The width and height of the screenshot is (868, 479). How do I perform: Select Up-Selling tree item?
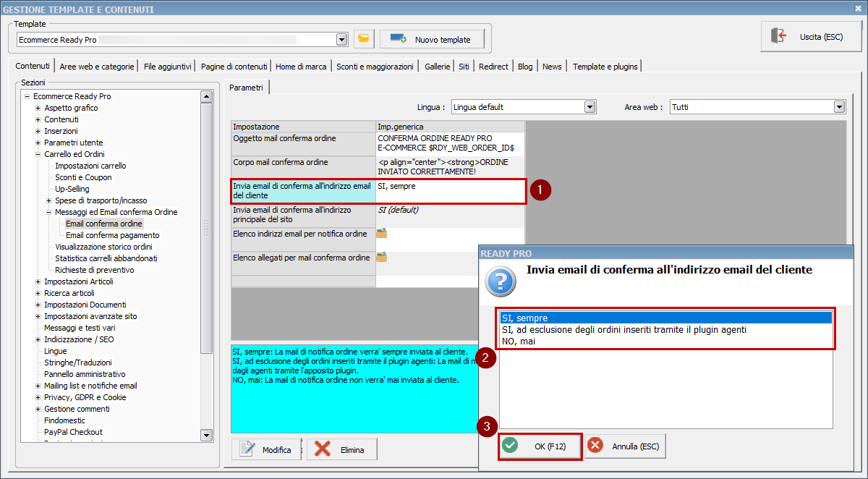pos(72,189)
